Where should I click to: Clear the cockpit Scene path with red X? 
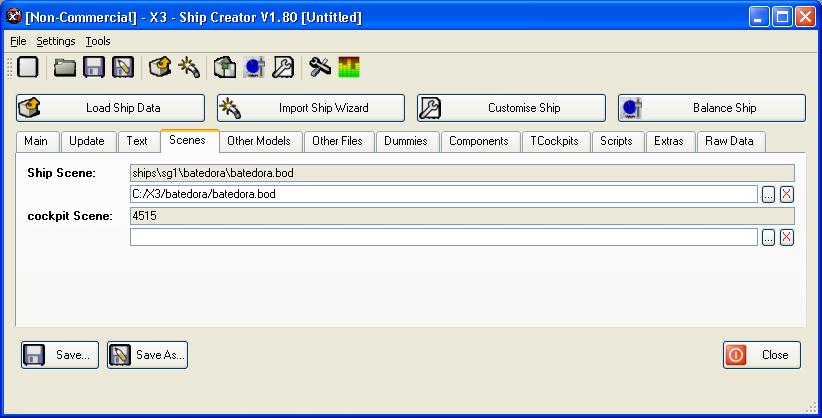pyautogui.click(x=786, y=238)
